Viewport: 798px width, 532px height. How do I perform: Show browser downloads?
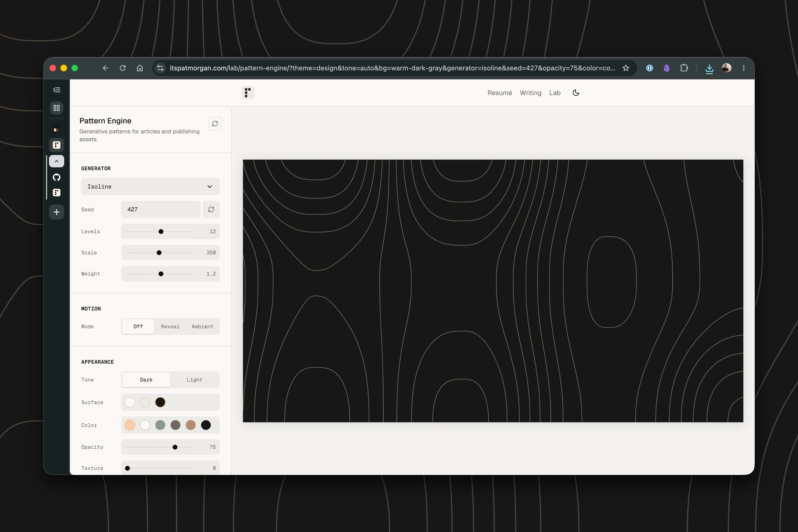coord(709,69)
